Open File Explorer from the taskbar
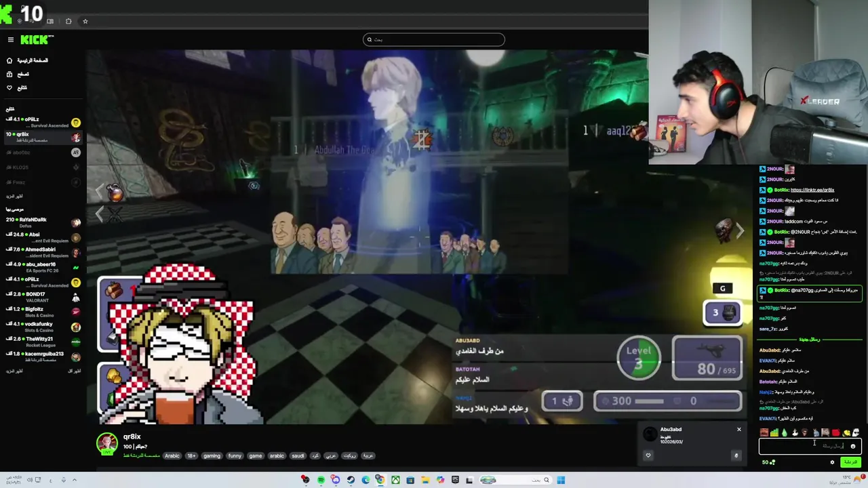Screen dimensions: 868x488 click(x=425, y=480)
